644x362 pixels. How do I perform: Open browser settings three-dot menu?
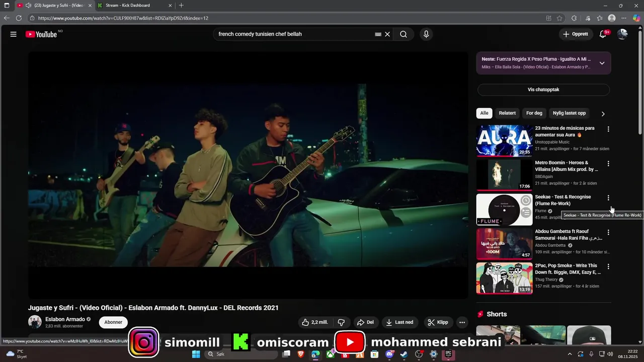624,18
